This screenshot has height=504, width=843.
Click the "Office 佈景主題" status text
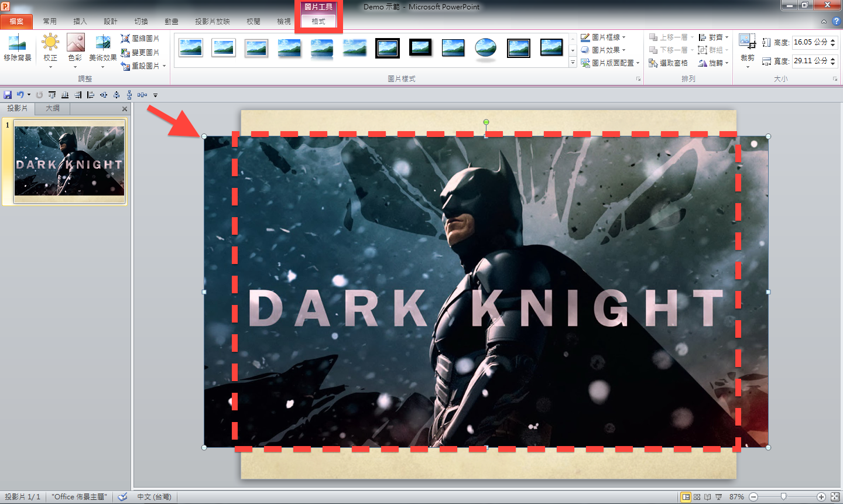(79, 497)
